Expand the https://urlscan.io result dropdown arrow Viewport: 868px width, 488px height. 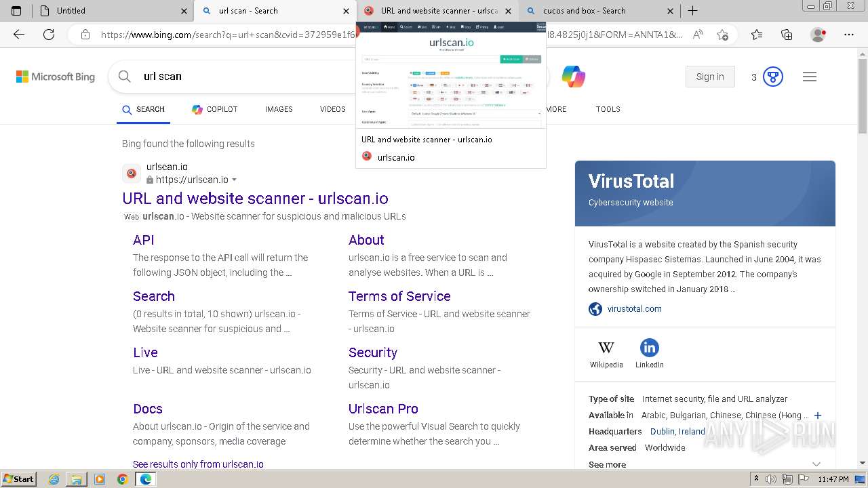point(235,180)
